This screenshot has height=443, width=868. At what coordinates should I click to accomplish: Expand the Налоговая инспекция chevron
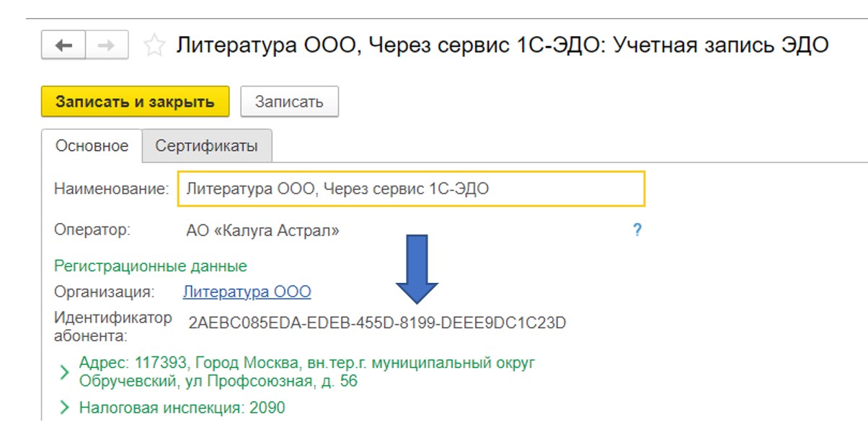(64, 408)
